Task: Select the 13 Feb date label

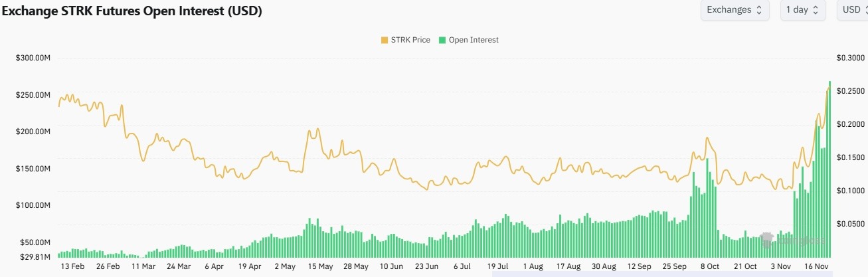Action: (72, 266)
